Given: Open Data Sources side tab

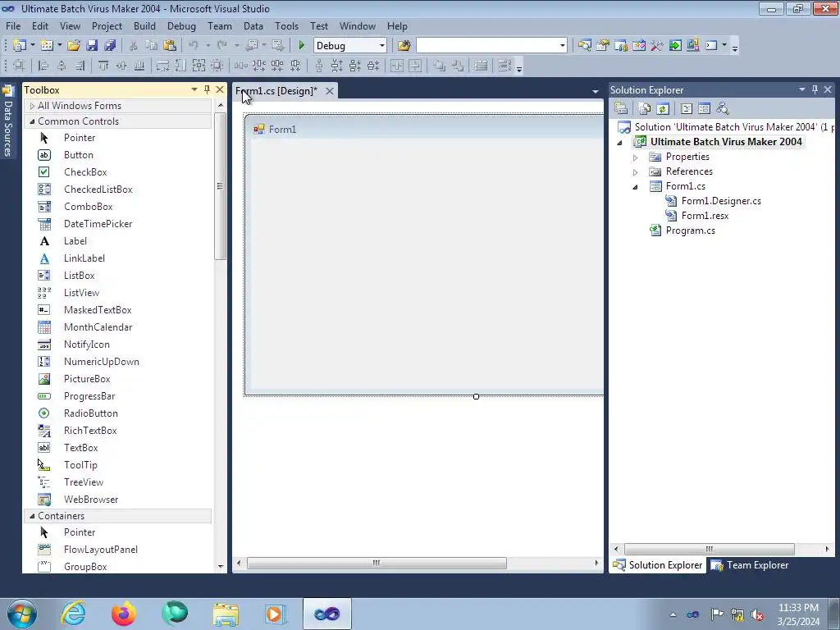Looking at the screenshot, I should [x=7, y=121].
